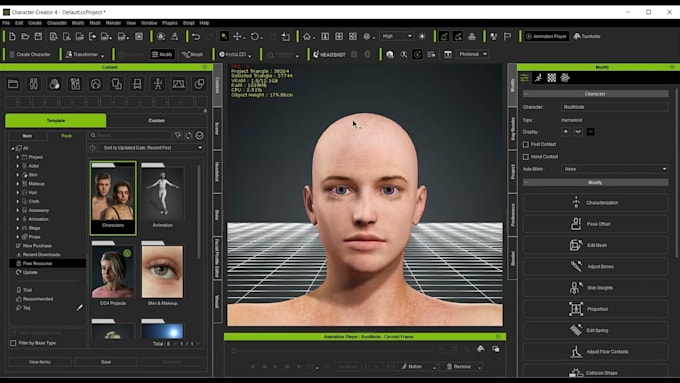This screenshot has width=680, height=383.
Task: Open the Sort by Updated Date dropdown
Action: [x=152, y=148]
